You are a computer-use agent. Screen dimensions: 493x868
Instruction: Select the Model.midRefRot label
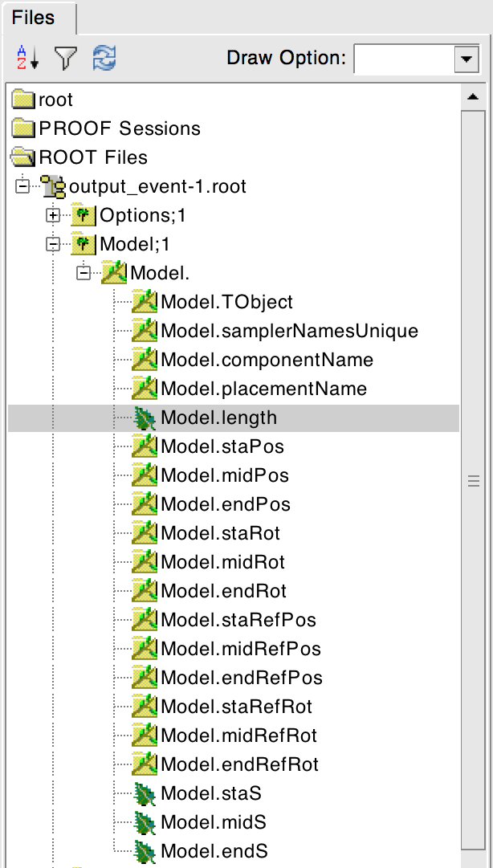239,736
